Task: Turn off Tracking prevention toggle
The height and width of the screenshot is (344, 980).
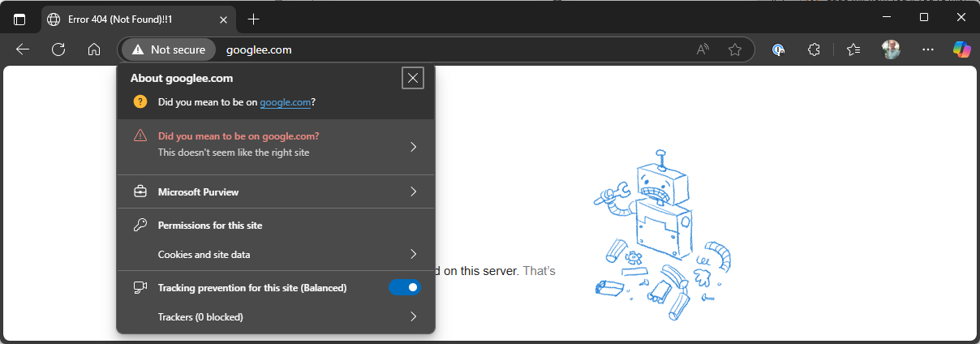Action: click(405, 287)
